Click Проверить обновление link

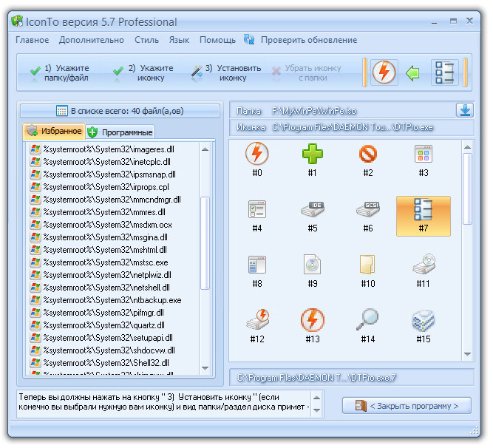coord(308,40)
